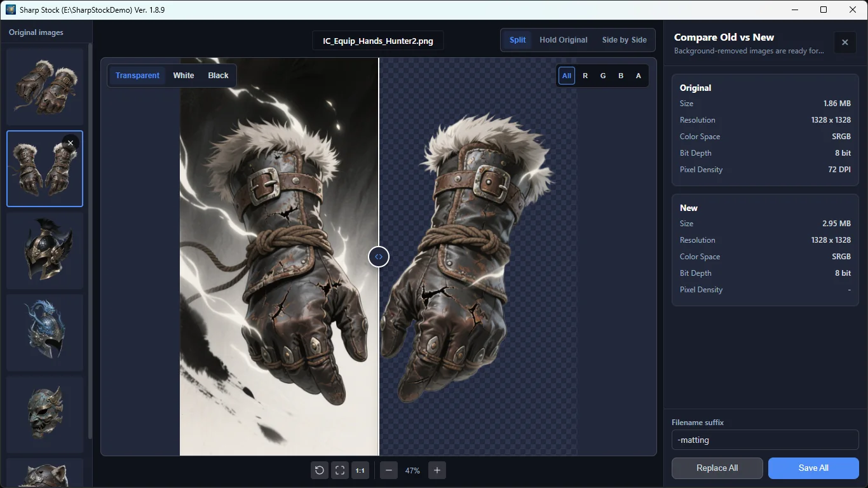The image size is (868, 488).
Task: Click the Filename suffix input field
Action: [x=765, y=440]
